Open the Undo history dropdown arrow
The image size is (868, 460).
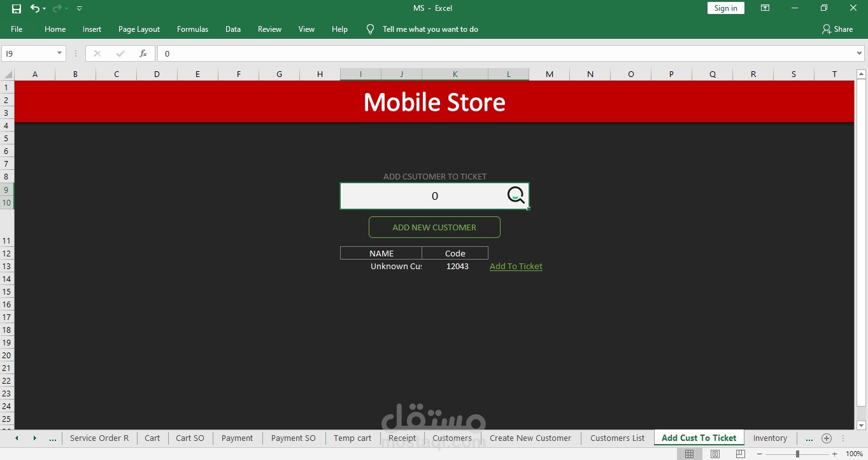point(44,8)
